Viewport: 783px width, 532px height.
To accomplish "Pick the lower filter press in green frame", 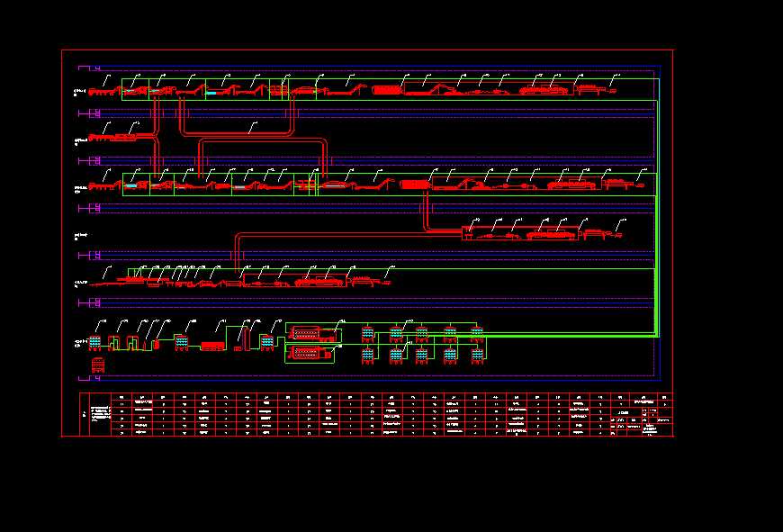I will [310, 353].
